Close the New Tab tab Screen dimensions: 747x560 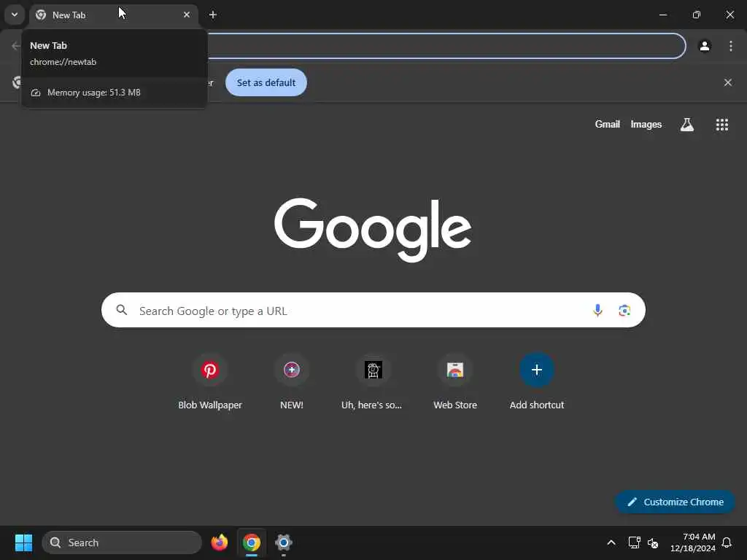coord(187,15)
